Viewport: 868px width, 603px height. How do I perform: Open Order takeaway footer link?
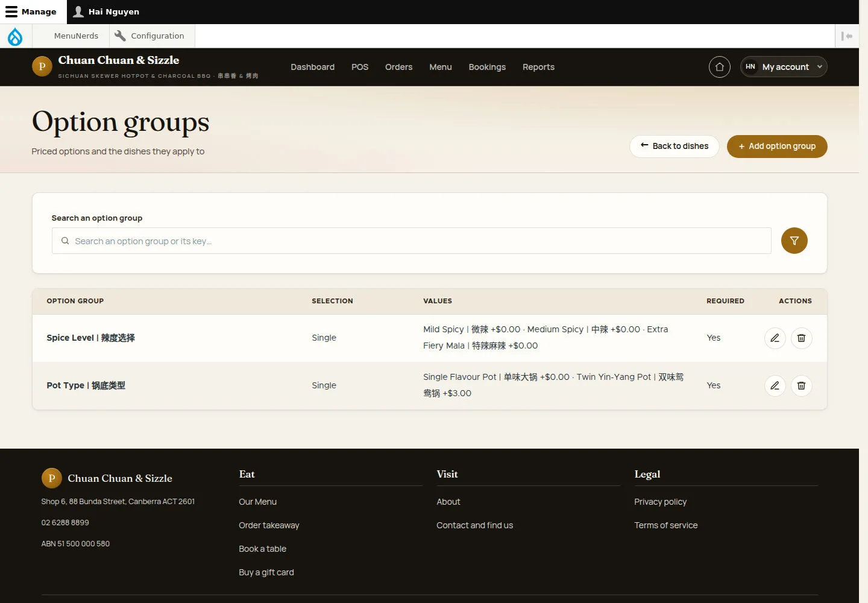point(269,525)
